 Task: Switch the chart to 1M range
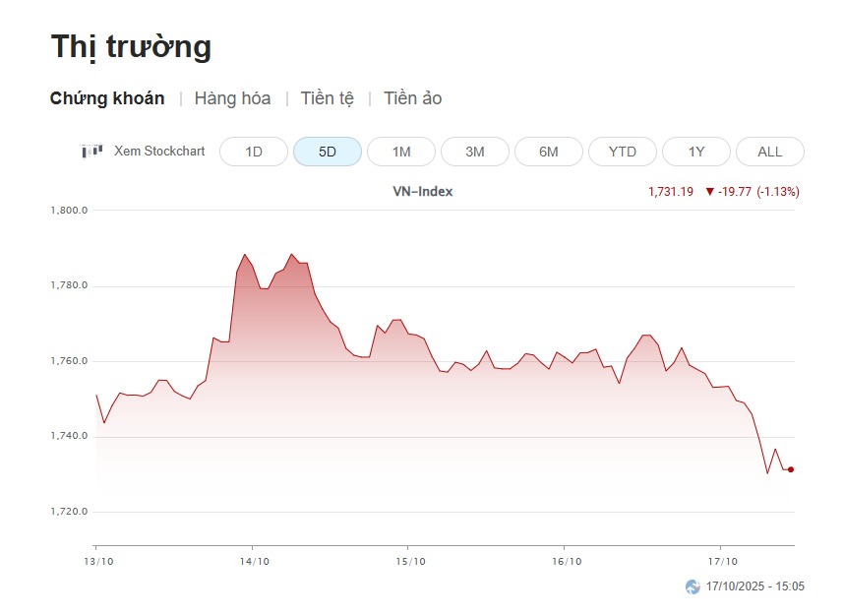(401, 152)
